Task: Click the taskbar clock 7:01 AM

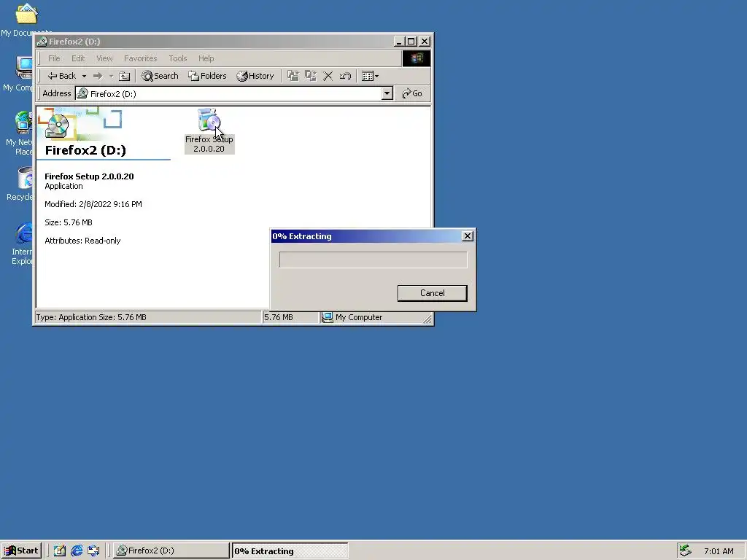Action: (719, 551)
